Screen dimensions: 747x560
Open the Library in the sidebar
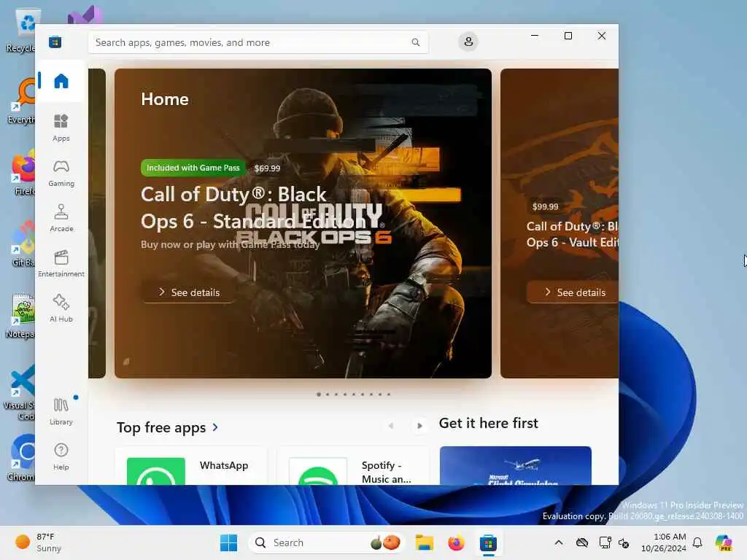(61, 412)
